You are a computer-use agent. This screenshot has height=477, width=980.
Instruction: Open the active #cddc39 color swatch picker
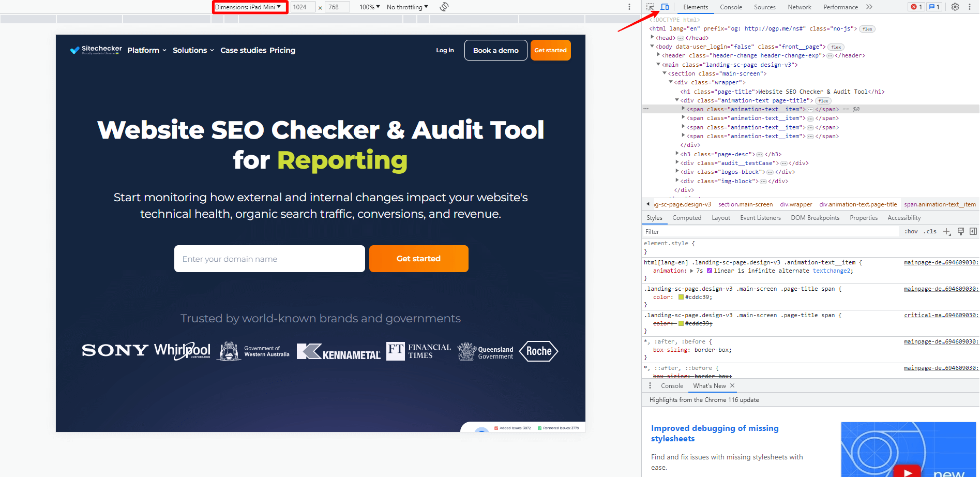[x=681, y=297]
